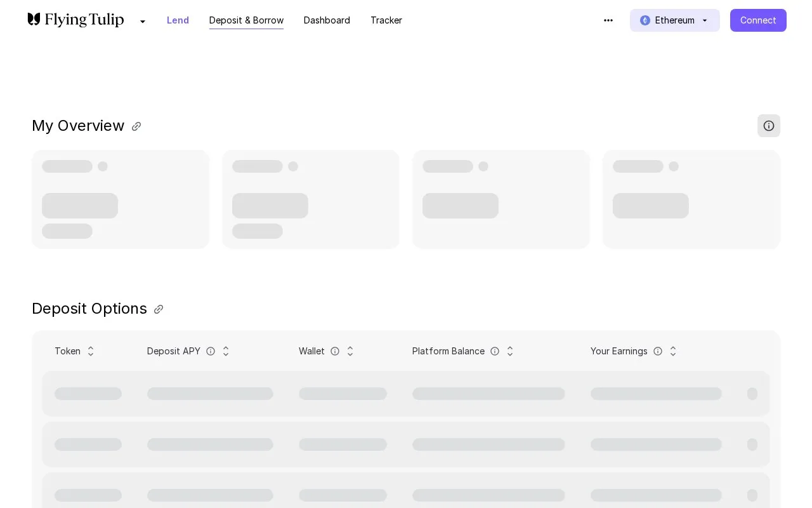Sort table by Platform Balance

510,351
